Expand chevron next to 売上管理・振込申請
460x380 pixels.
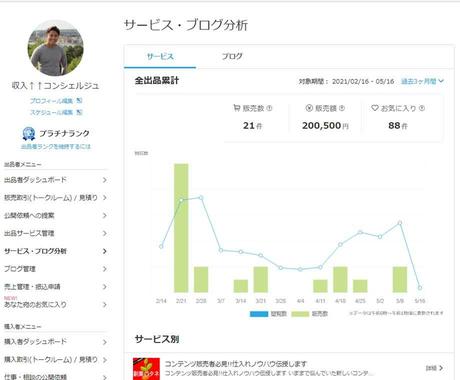point(105,287)
